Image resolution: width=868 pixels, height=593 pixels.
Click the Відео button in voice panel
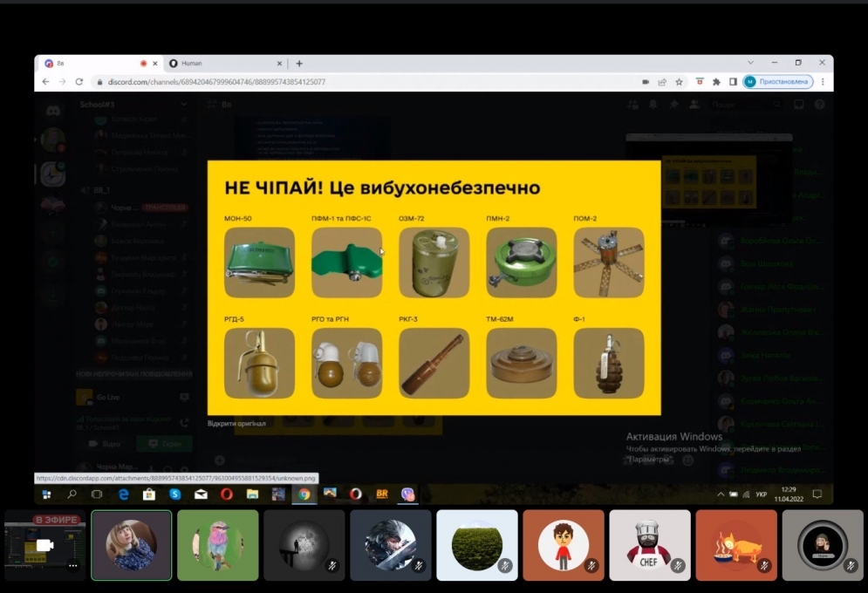click(x=106, y=444)
